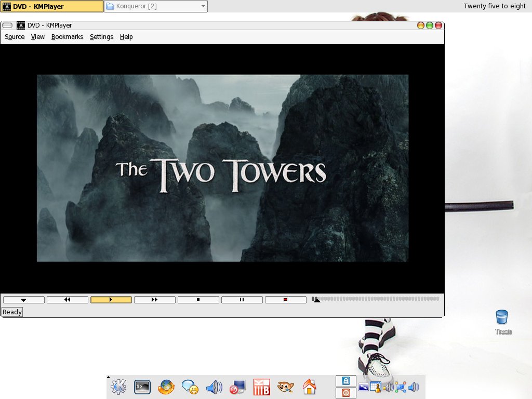This screenshot has height=399, width=532.
Task: Launch the Konsole terminal icon
Action: (x=142, y=387)
